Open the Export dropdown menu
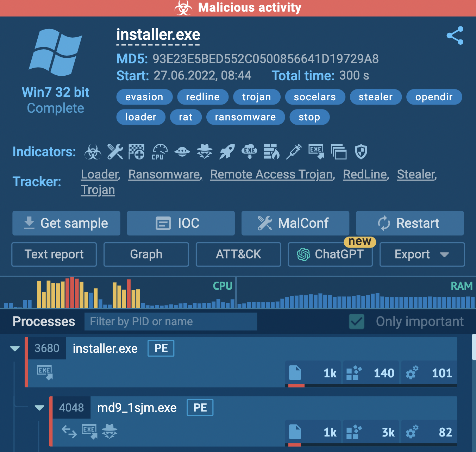The height and width of the screenshot is (452, 476). coord(422,254)
